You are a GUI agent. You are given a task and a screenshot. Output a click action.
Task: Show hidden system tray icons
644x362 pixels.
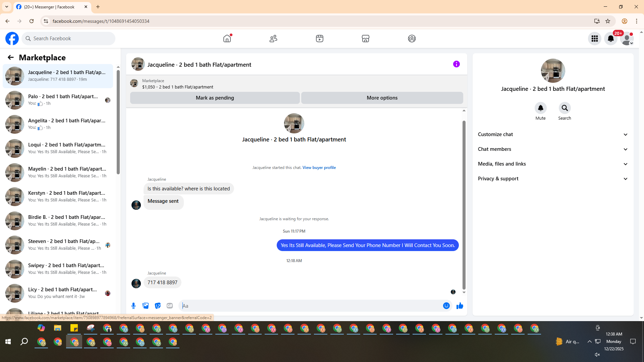click(x=589, y=342)
